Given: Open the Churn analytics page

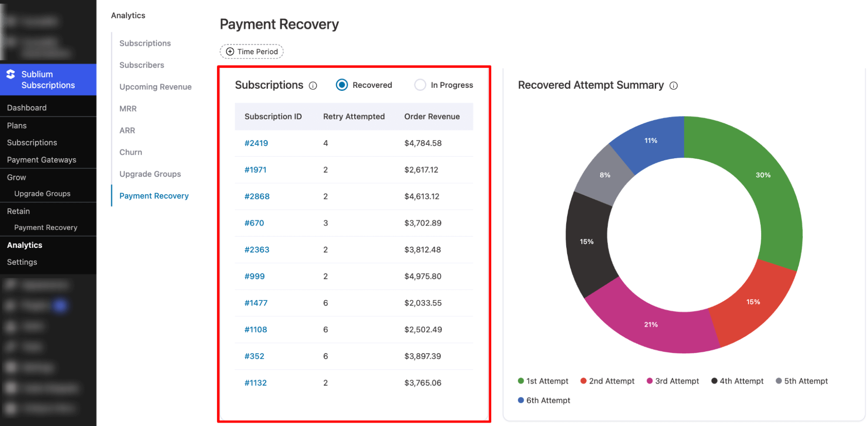Looking at the screenshot, I should [131, 152].
